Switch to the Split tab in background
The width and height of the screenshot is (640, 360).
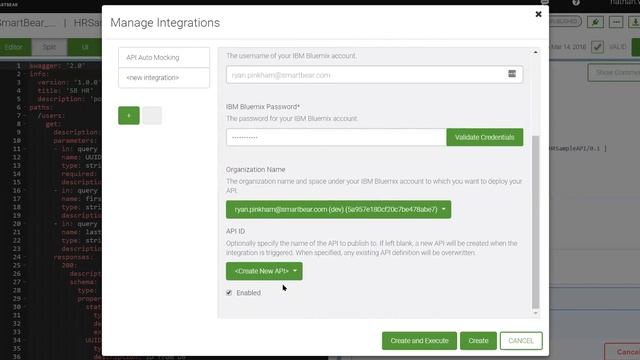[49, 47]
